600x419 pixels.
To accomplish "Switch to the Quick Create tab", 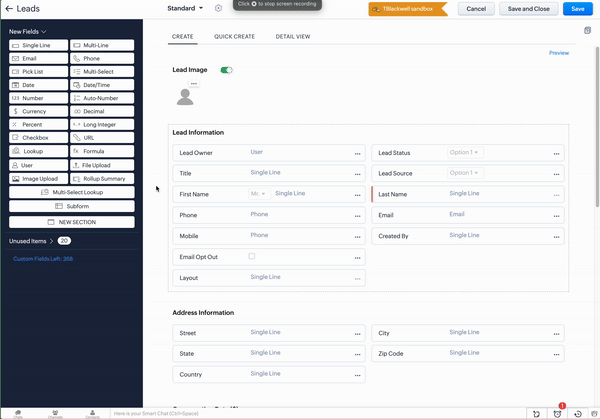I will (234, 36).
